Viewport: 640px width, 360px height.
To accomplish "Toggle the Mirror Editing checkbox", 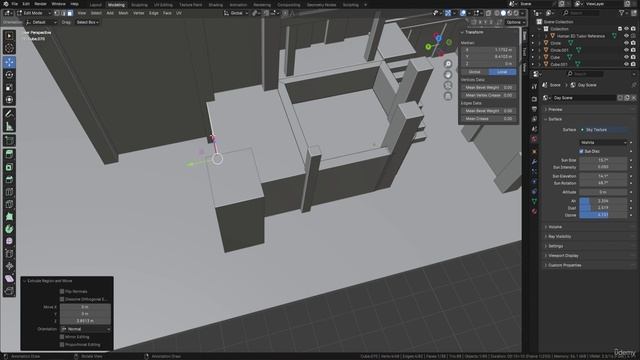I will coord(62,337).
